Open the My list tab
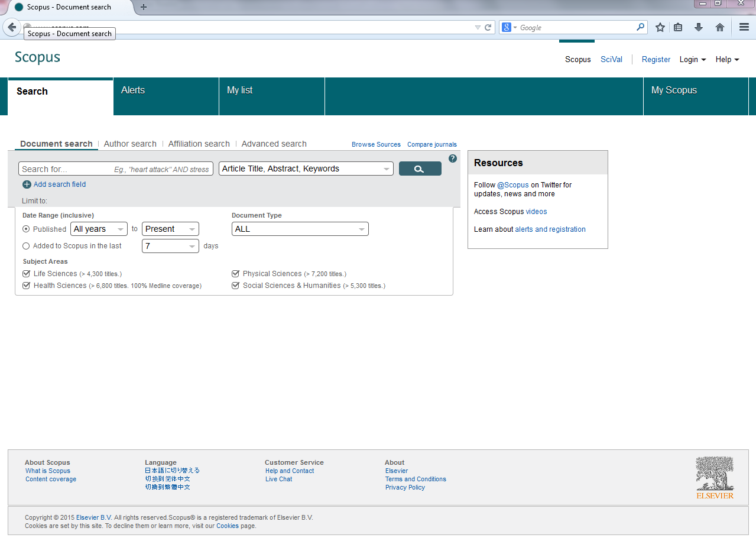The height and width of the screenshot is (541, 756). click(x=272, y=96)
